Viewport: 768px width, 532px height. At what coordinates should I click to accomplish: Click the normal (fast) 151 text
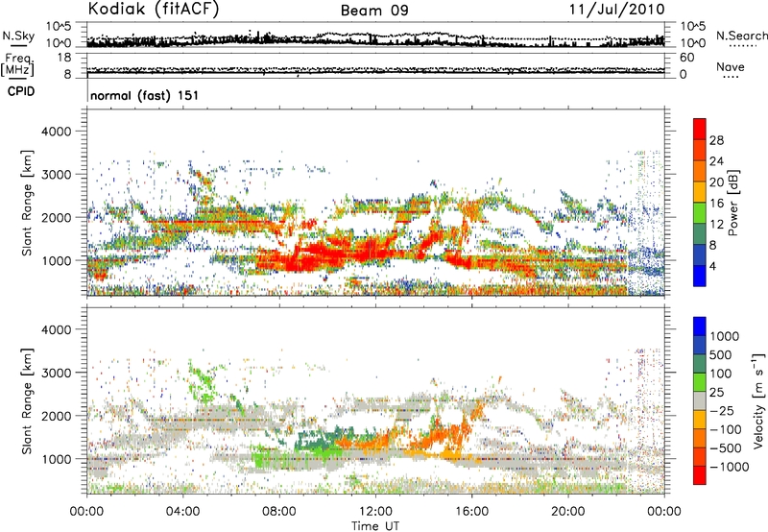point(145,95)
